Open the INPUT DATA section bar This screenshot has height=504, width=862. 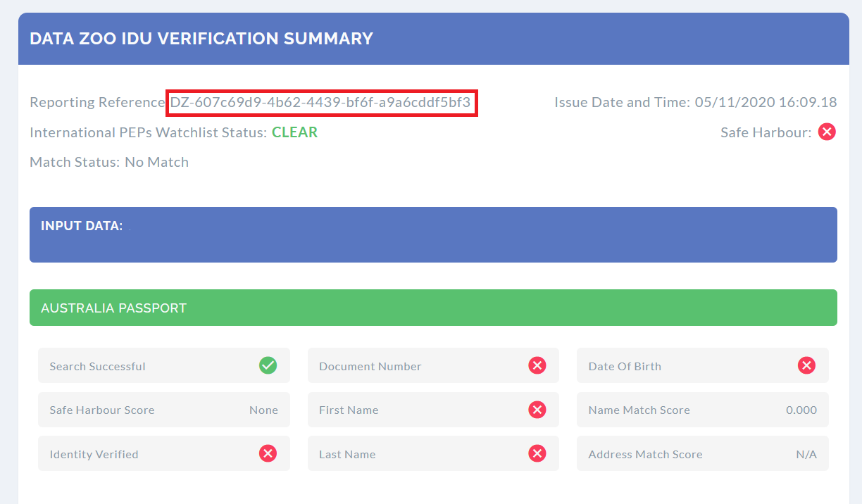433,234
